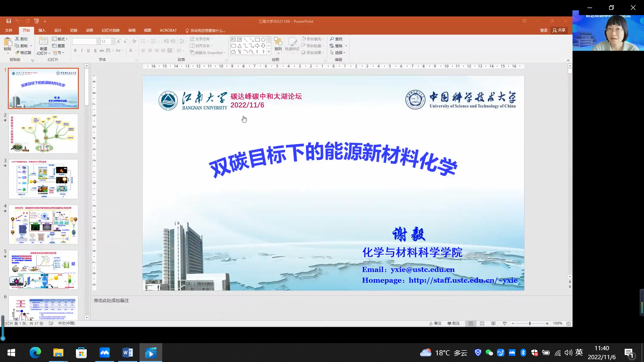Open the font size dropdown
Viewport: 644px width, 362px height.
point(112,41)
